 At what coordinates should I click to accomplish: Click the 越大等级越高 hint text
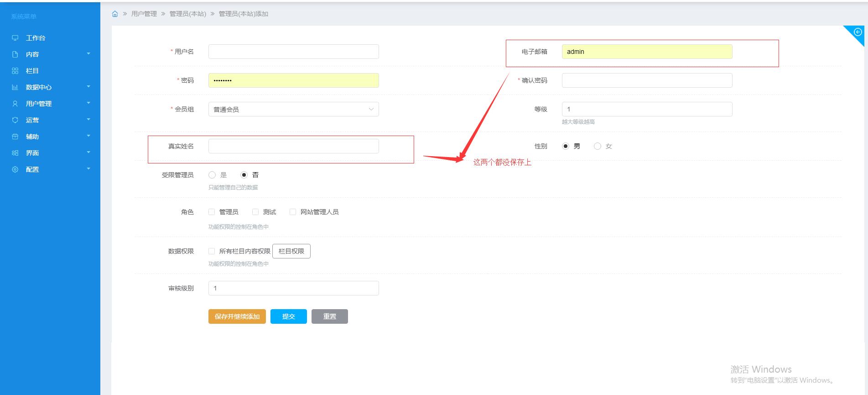pyautogui.click(x=578, y=122)
